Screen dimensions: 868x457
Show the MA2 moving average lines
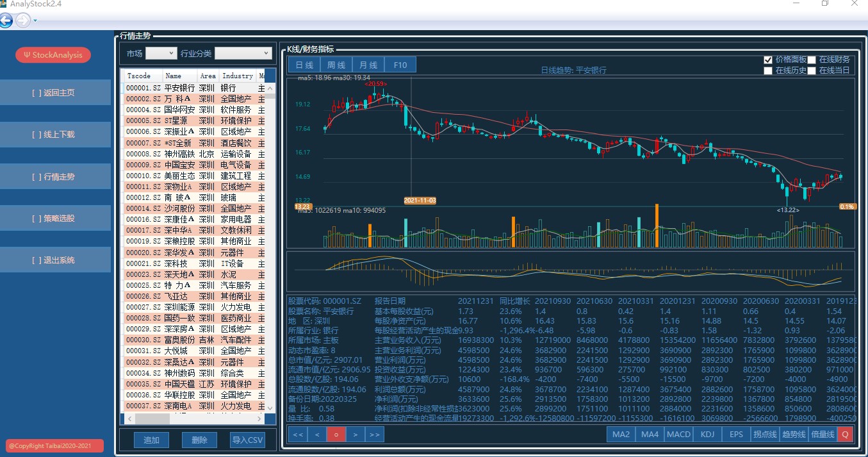point(620,434)
